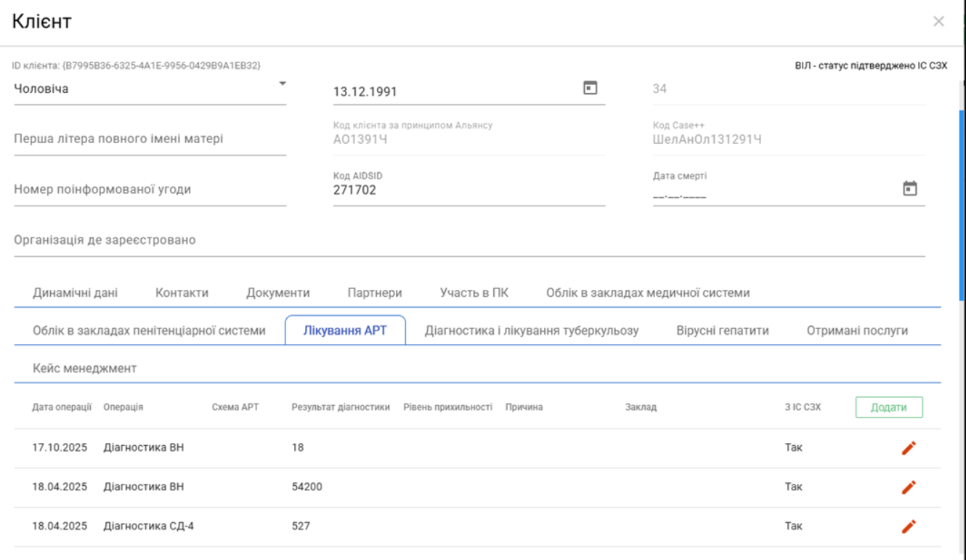This screenshot has height=560, width=966.
Task: Click the result value 54200
Action: pos(307,487)
